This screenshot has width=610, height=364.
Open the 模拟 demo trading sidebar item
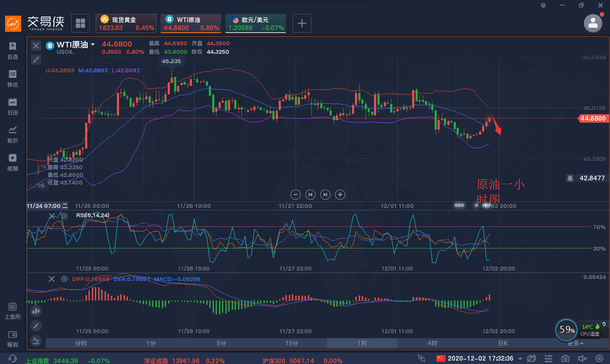(13, 339)
